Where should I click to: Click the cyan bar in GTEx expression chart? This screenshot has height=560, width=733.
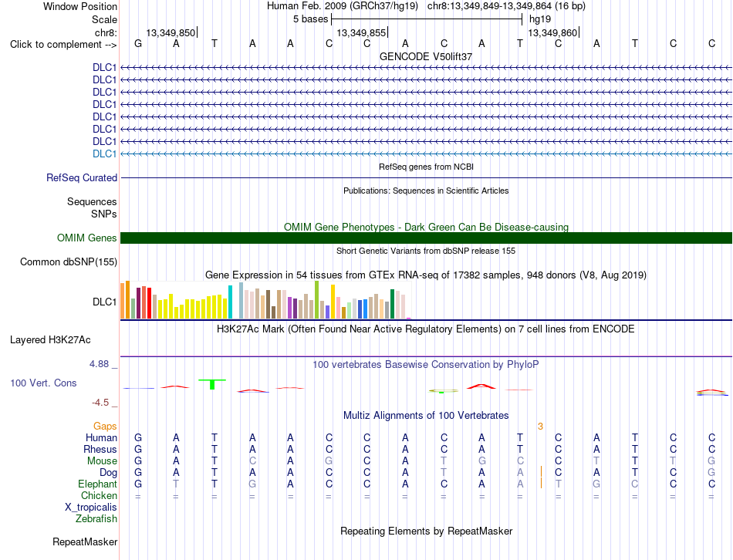pyautogui.click(x=230, y=302)
